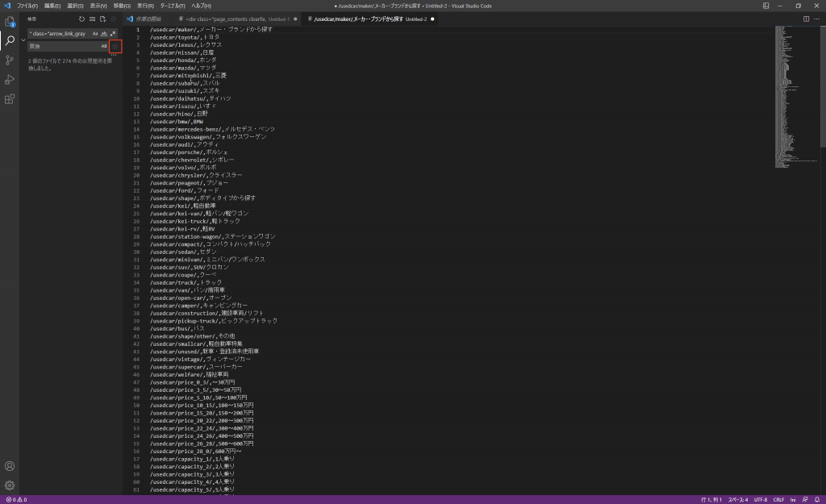Open the Source Control view
Screen dimensions: 826x504
click(10, 60)
